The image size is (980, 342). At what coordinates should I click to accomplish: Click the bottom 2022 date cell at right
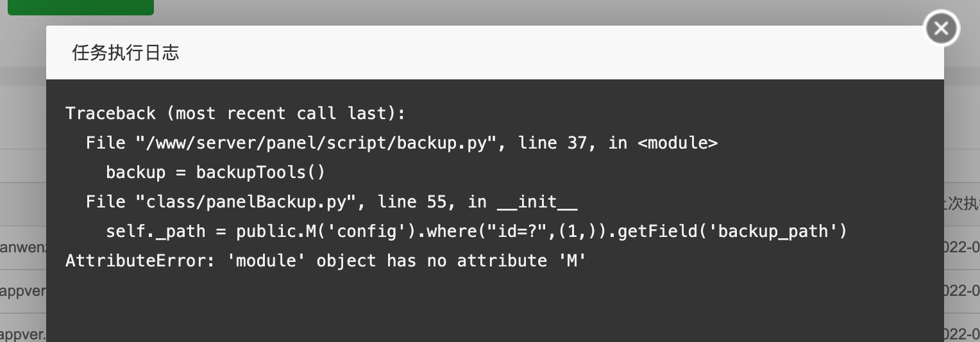pos(962,334)
